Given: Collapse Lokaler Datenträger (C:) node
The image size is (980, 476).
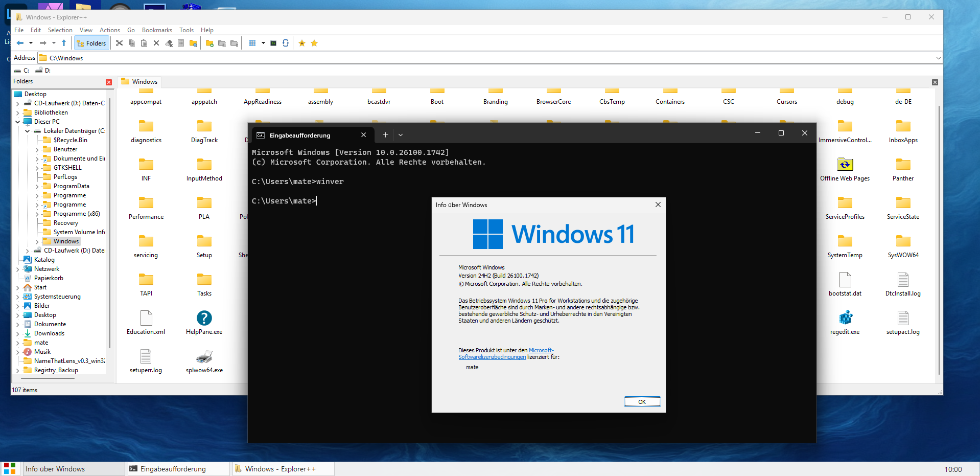Looking at the screenshot, I should [x=28, y=131].
